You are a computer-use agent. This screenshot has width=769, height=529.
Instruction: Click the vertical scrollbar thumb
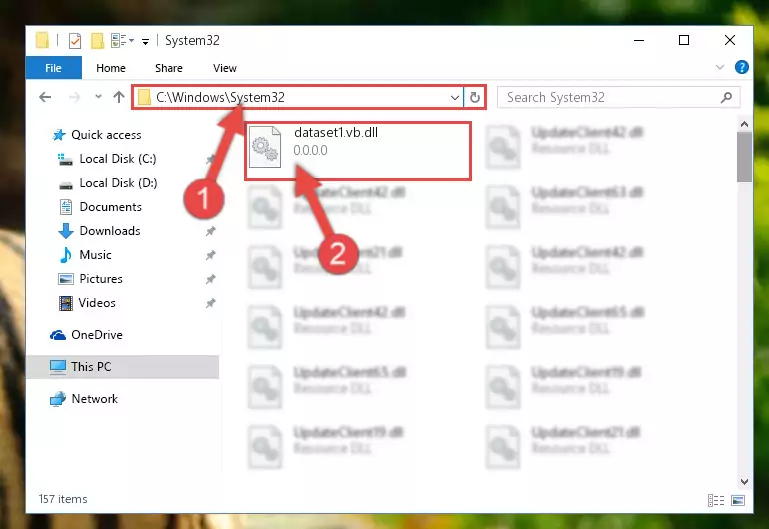(x=744, y=157)
